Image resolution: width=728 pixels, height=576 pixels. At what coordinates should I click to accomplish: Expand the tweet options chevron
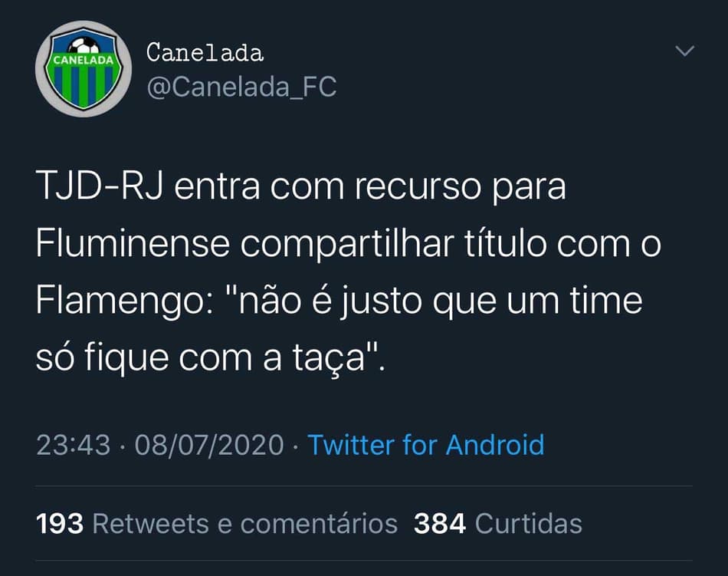pyautogui.click(x=685, y=51)
